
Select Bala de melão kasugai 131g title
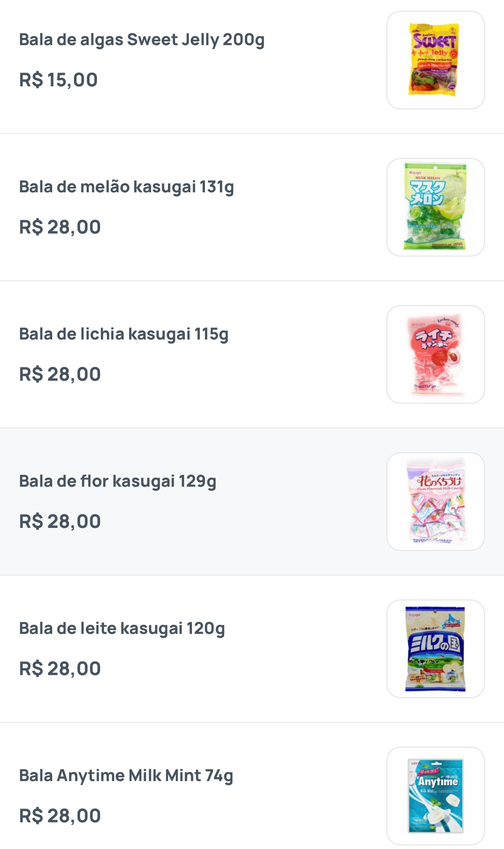click(126, 187)
